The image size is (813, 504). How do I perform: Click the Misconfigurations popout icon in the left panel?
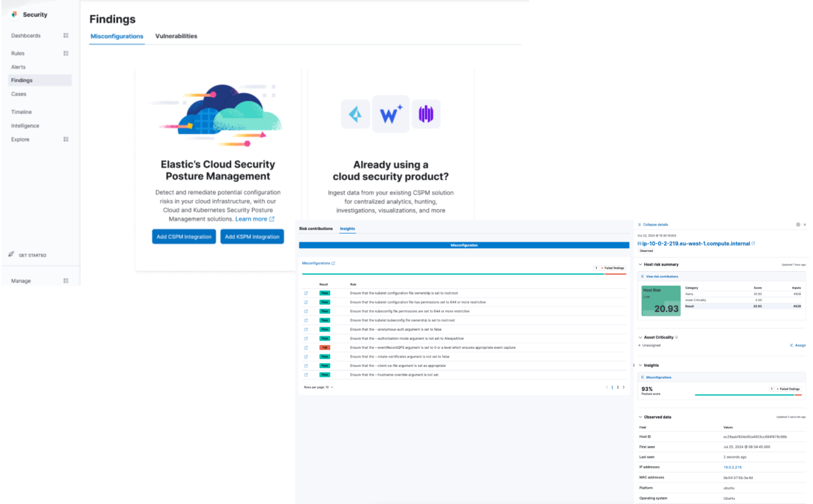(x=333, y=263)
